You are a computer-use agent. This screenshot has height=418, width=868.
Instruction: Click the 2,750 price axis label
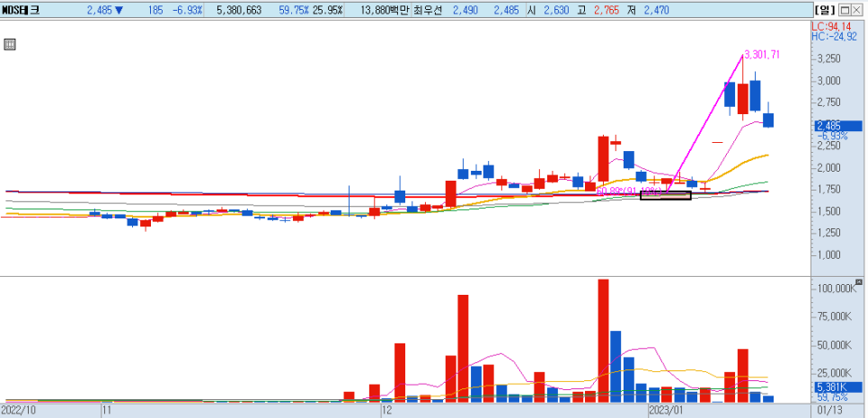pyautogui.click(x=828, y=102)
